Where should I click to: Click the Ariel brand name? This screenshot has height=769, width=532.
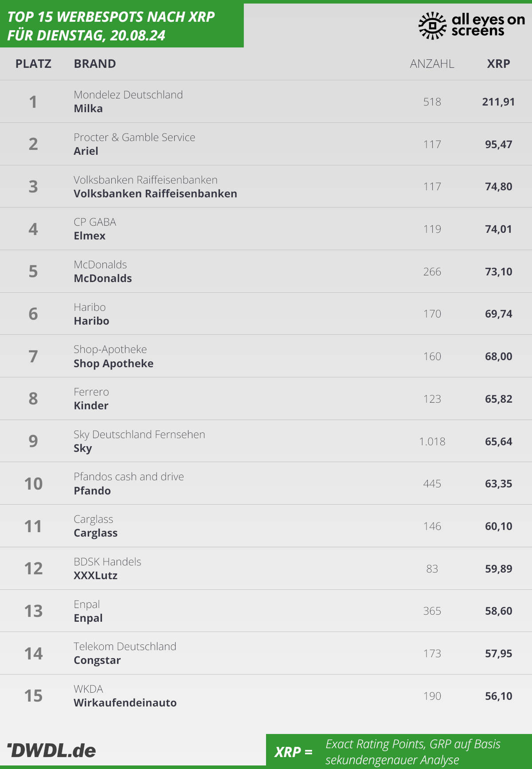click(86, 151)
